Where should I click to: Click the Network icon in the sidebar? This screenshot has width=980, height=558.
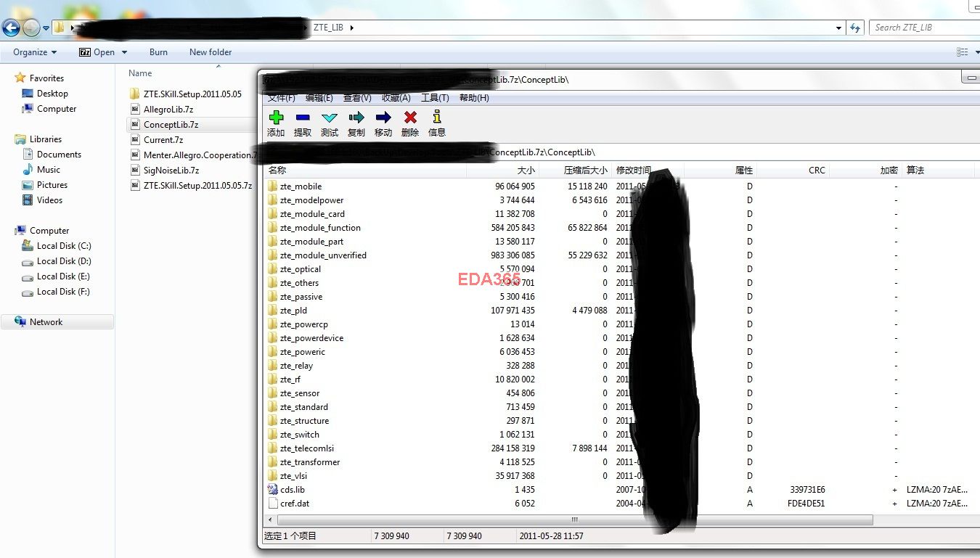point(20,322)
